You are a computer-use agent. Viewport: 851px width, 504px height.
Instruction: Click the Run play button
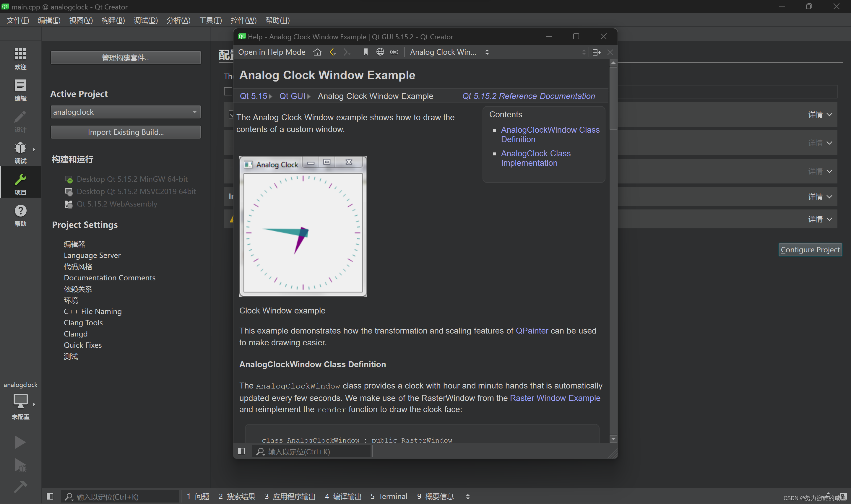[x=20, y=442]
